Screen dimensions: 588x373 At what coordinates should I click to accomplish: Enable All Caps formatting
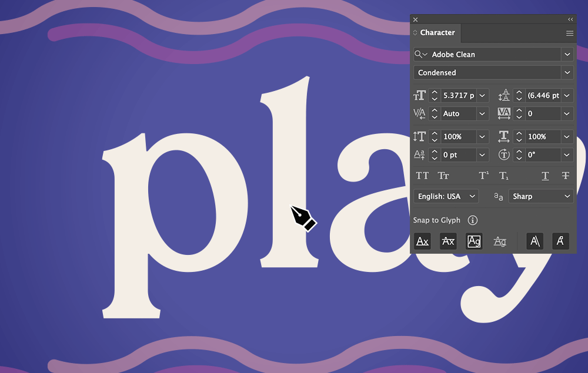pyautogui.click(x=422, y=176)
